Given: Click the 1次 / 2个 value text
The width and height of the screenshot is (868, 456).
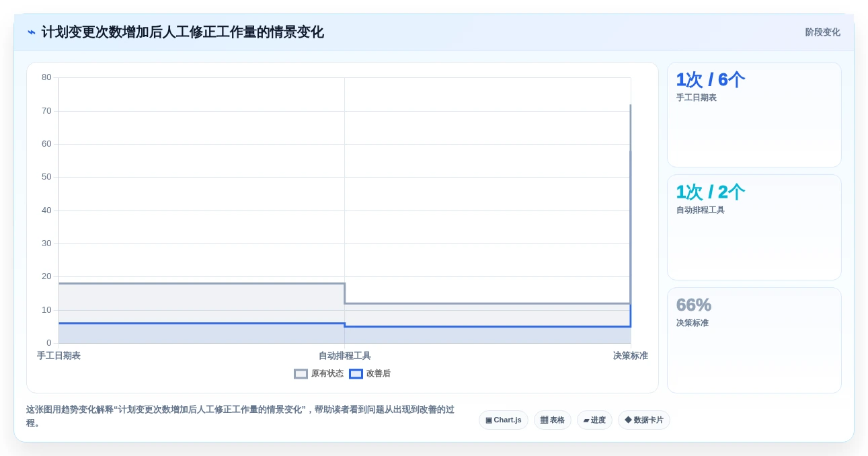Looking at the screenshot, I should [x=711, y=192].
